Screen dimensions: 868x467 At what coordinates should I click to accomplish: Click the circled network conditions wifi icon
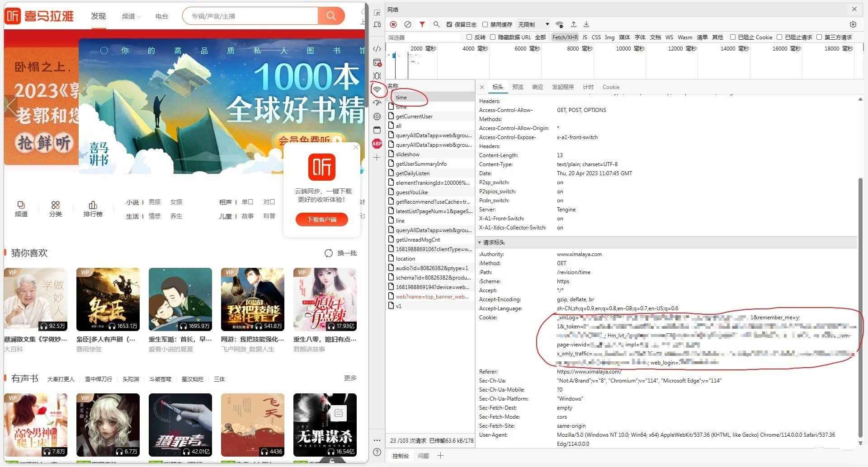pos(378,89)
